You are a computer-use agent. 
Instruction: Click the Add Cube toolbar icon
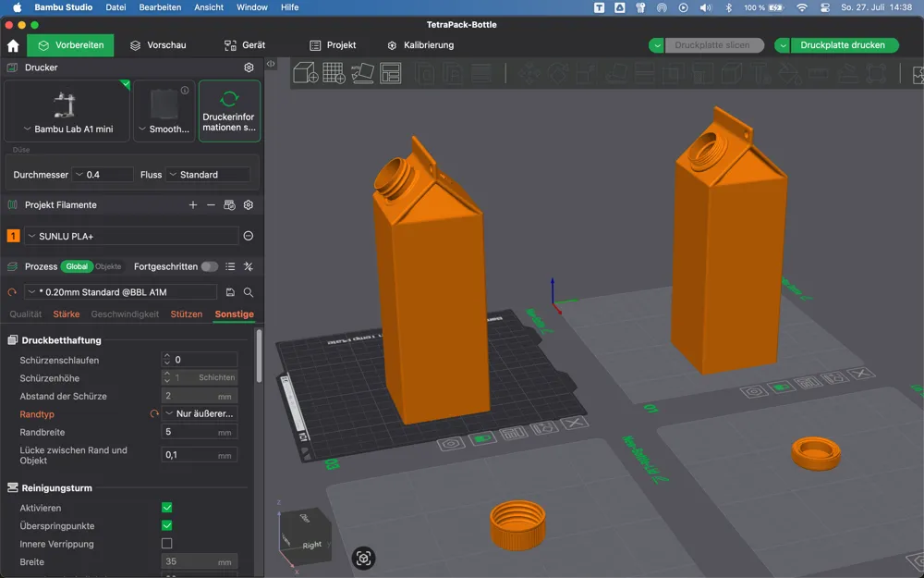point(306,73)
